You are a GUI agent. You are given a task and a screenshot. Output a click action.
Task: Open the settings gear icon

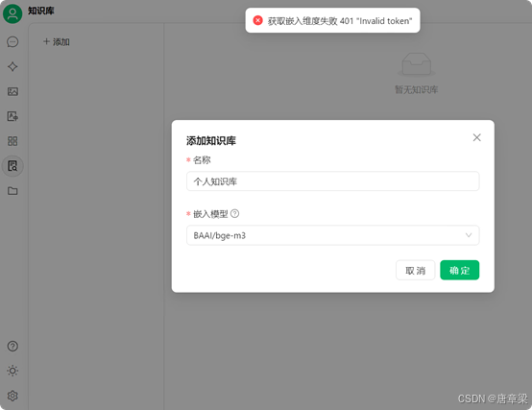[x=12, y=396]
